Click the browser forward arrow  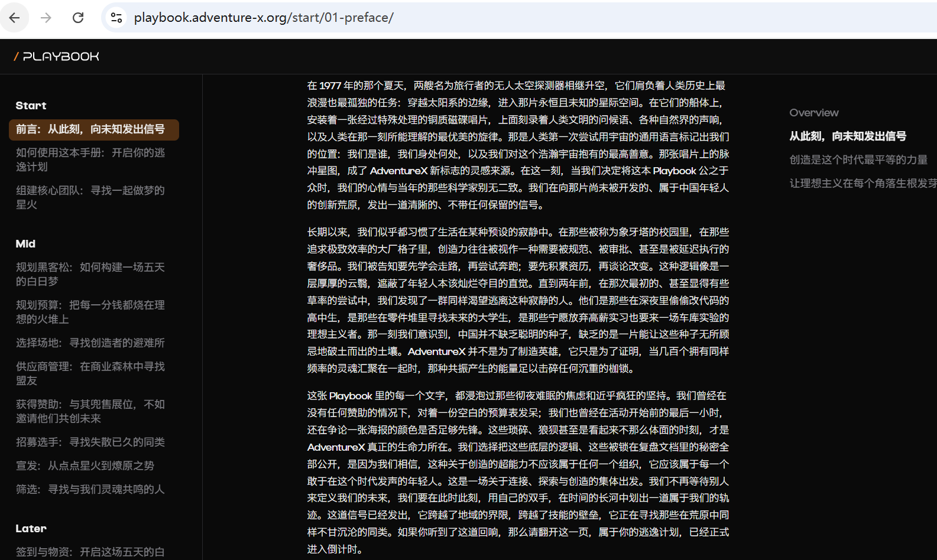click(x=46, y=18)
